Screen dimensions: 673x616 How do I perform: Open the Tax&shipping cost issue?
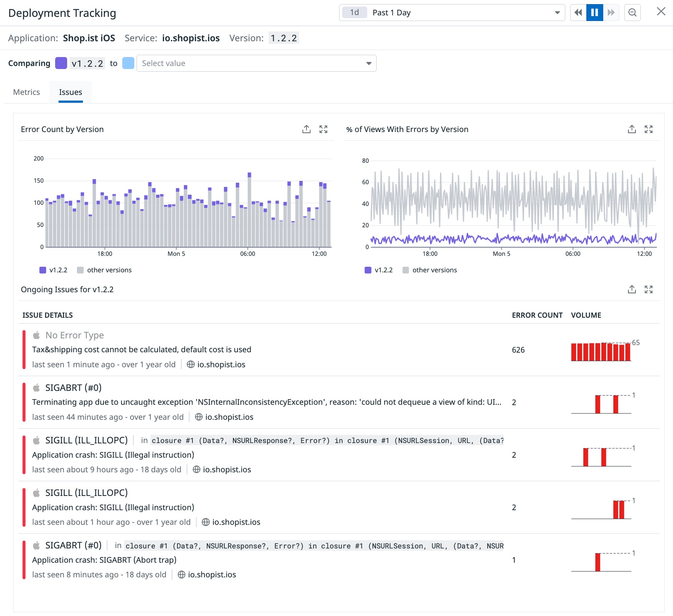tap(339, 350)
